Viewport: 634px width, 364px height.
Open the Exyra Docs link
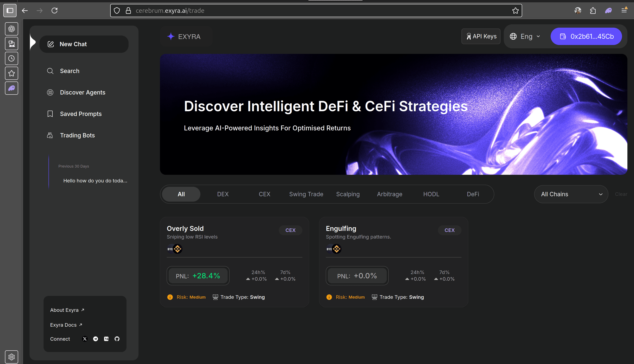(64, 325)
